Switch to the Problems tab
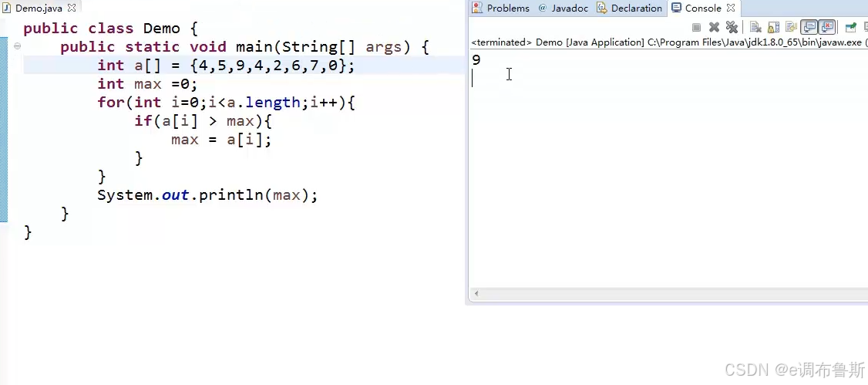Image resolution: width=868 pixels, height=385 pixels. coord(501,8)
